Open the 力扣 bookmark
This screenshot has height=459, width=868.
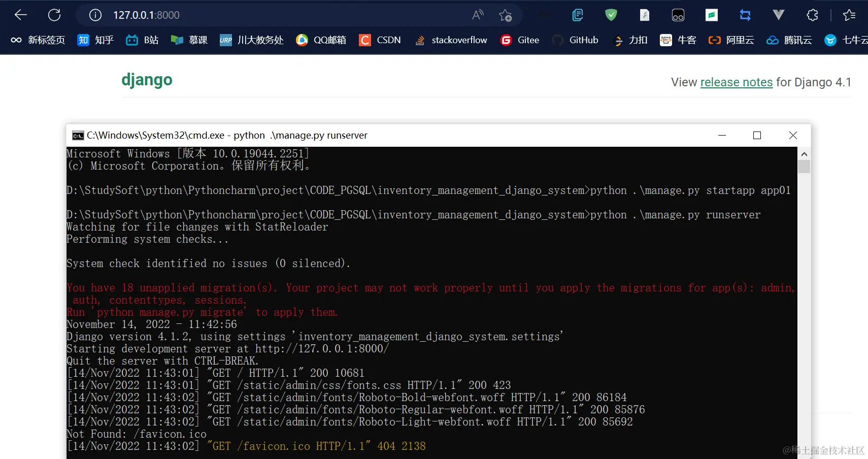(x=630, y=40)
